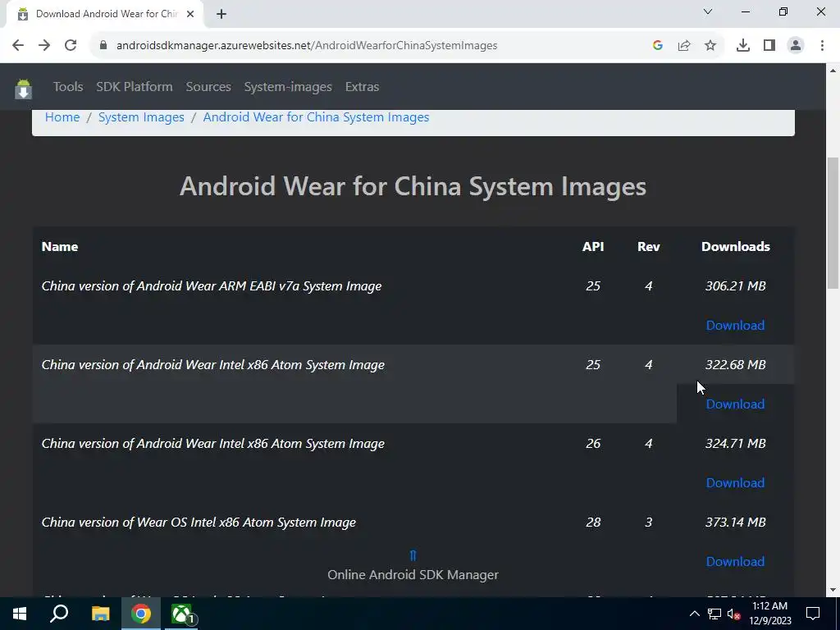This screenshot has width=840, height=630.
Task: Open the clock showing 1:12 AM
Action: [x=769, y=614]
